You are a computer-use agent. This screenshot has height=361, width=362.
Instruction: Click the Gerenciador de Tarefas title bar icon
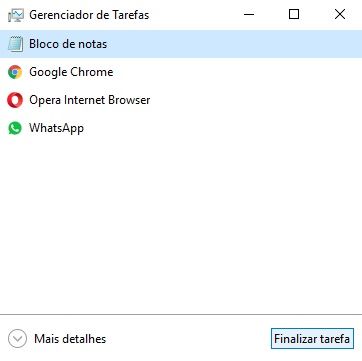point(15,15)
